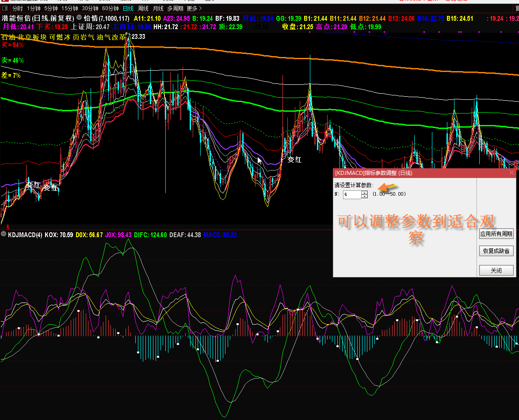Select the 月线 monthly chart tab

coord(158,8)
